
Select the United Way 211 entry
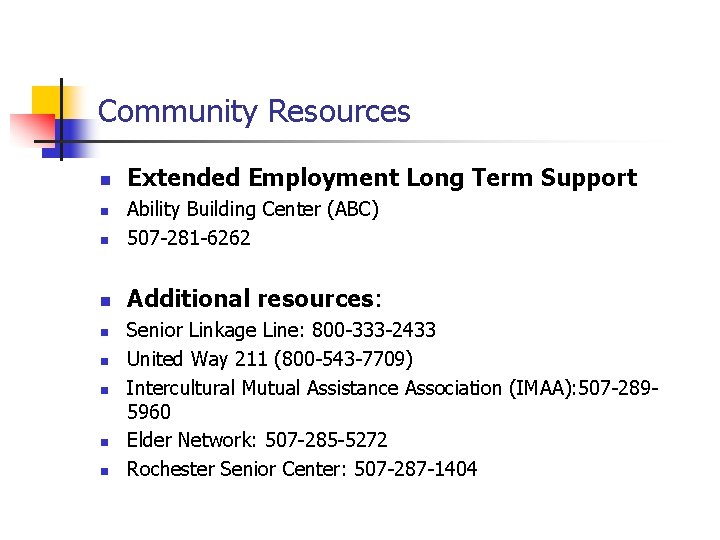tap(270, 359)
